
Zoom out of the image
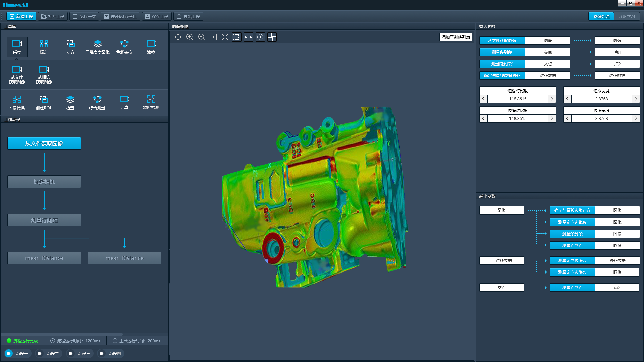202,37
